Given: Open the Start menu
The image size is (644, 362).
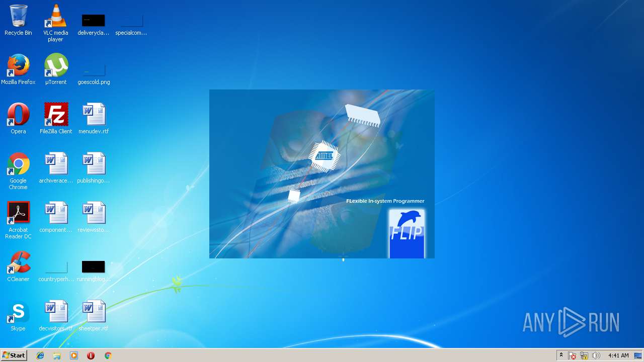Looking at the screenshot, I should point(14,355).
